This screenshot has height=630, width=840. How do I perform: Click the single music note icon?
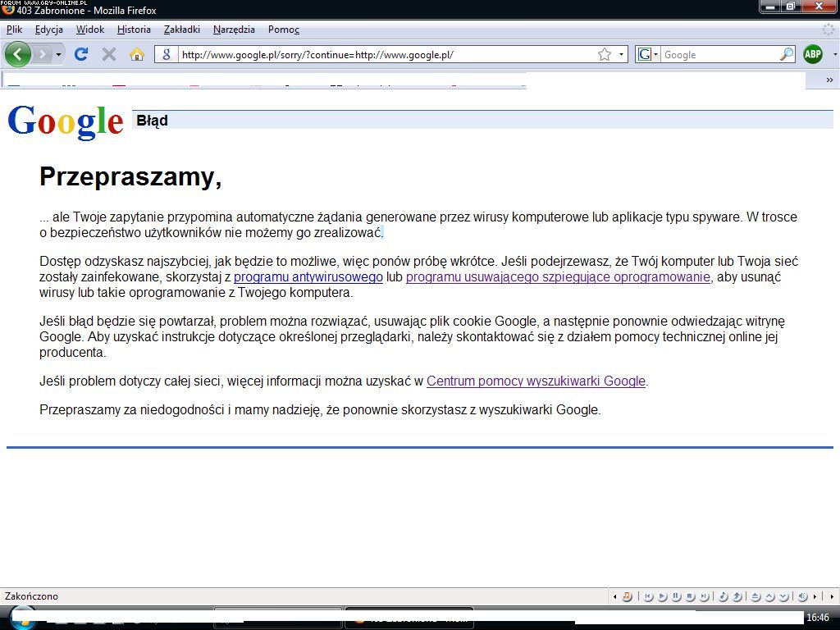(723, 596)
